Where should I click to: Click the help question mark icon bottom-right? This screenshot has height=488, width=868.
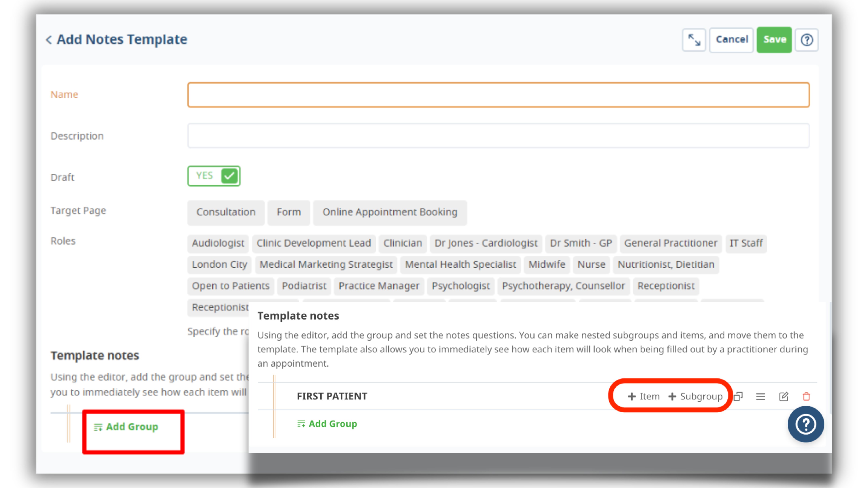pos(806,425)
